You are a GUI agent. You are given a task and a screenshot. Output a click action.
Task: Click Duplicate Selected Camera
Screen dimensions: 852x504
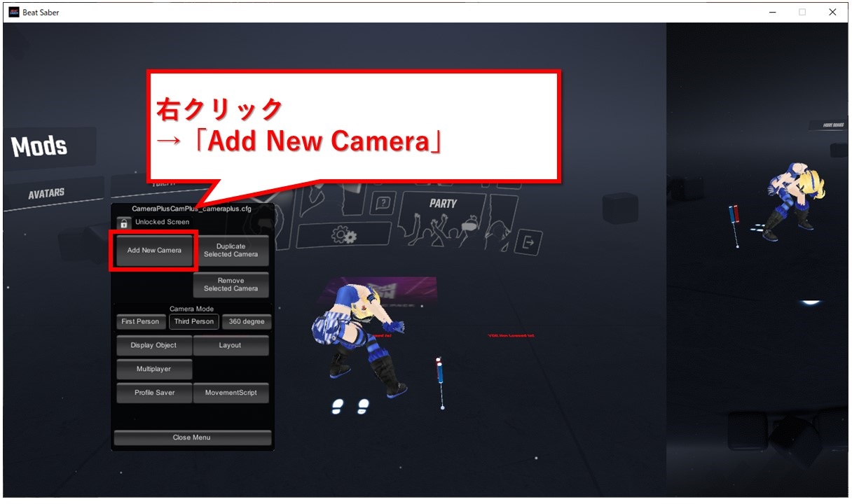[x=231, y=251]
